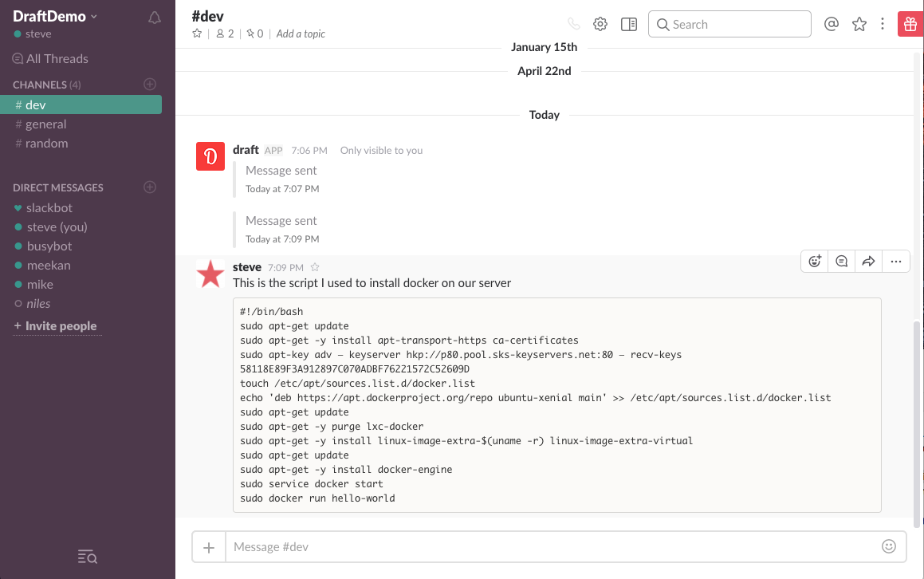Open more actions for steve's message
Viewport: 924px width, 579px height.
pos(896,261)
